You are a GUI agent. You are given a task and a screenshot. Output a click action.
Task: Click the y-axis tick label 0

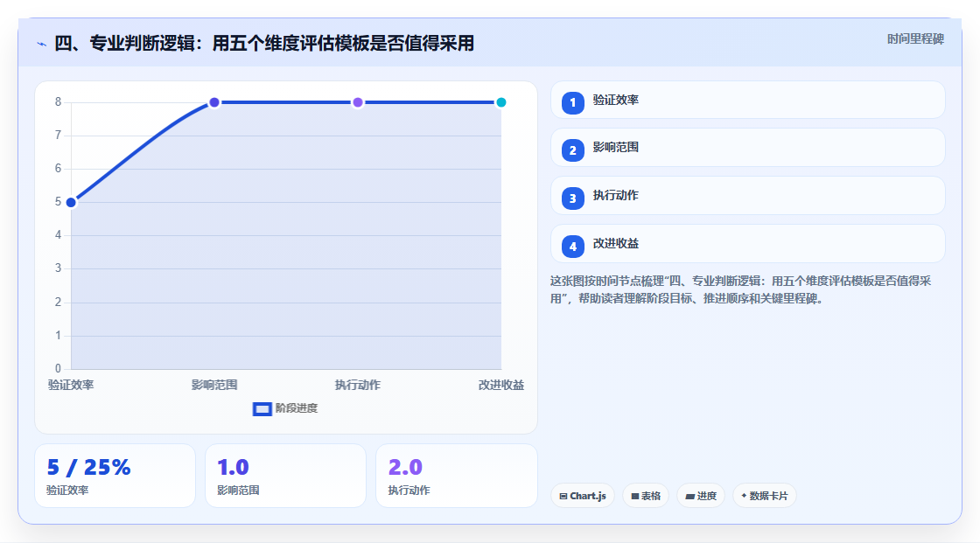[58, 369]
